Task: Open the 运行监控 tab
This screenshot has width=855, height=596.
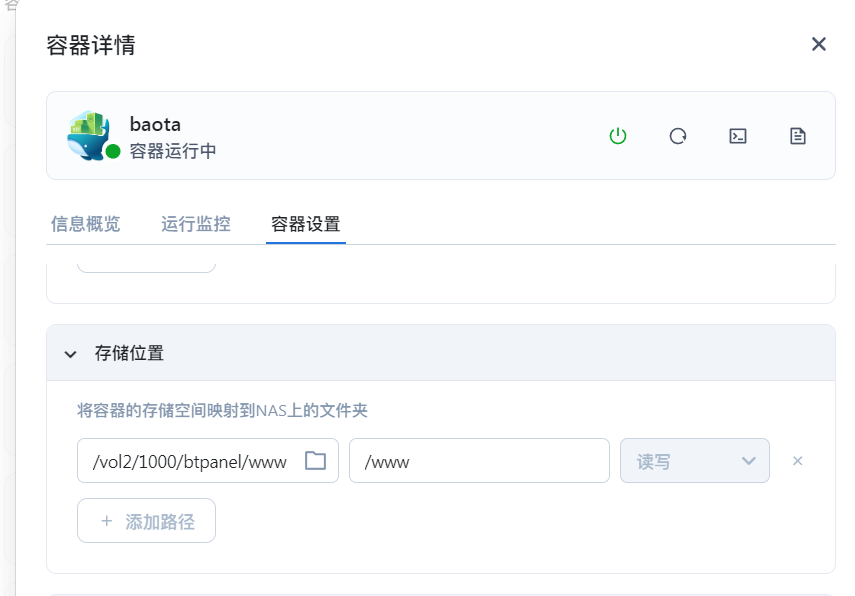Action: 196,224
